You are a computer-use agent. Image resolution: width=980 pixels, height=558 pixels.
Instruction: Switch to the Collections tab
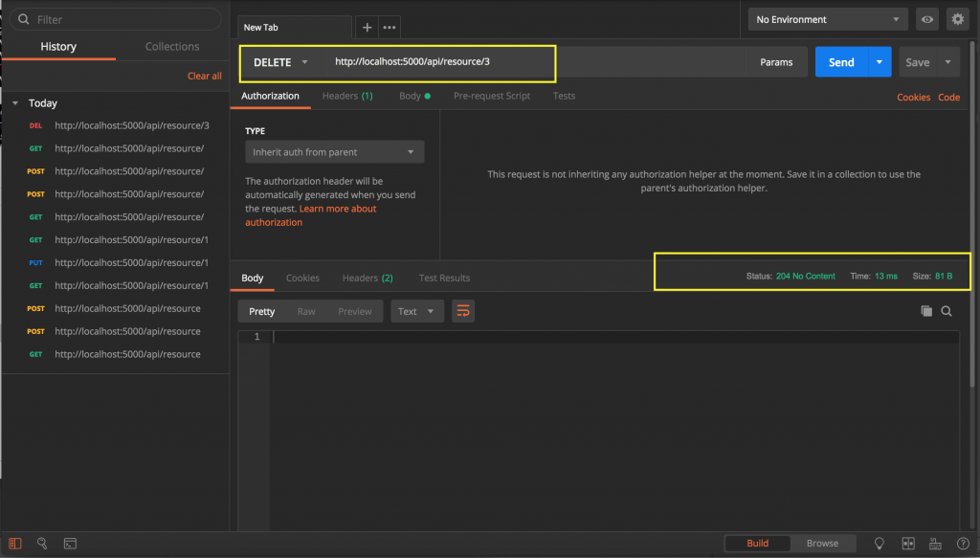tap(172, 46)
